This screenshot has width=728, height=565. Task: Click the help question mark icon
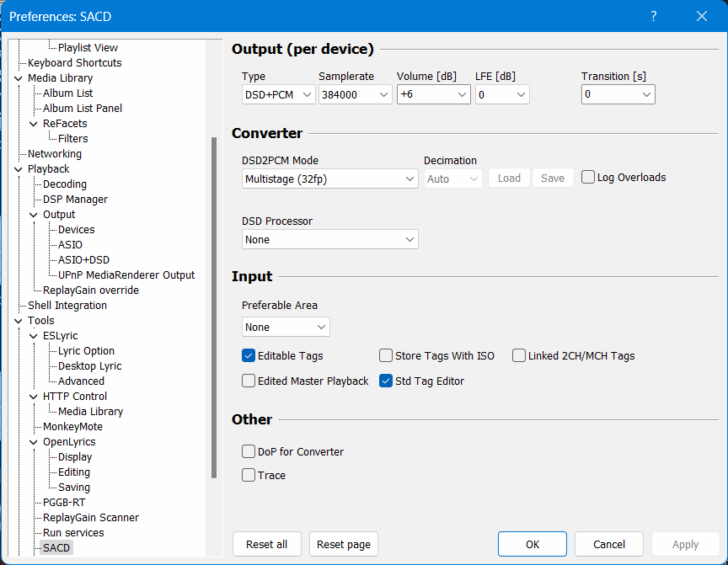click(653, 16)
